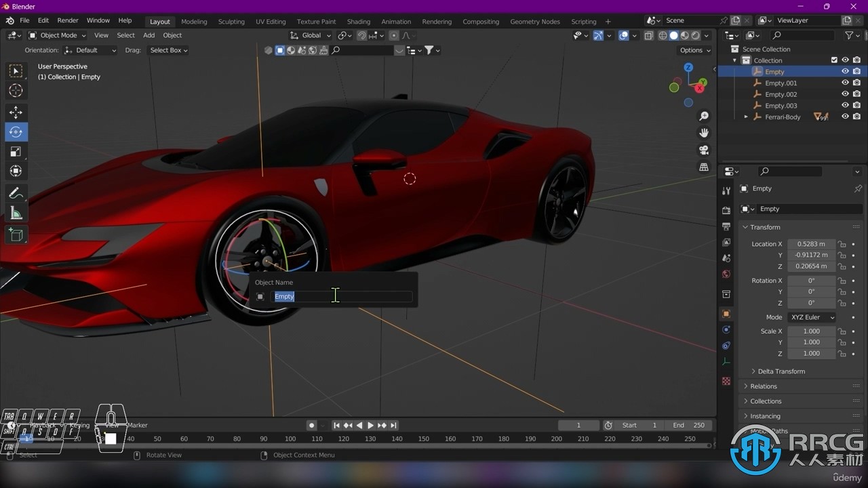The width and height of the screenshot is (868, 488).
Task: Toggle X-ray viewport mode
Action: (648, 35)
